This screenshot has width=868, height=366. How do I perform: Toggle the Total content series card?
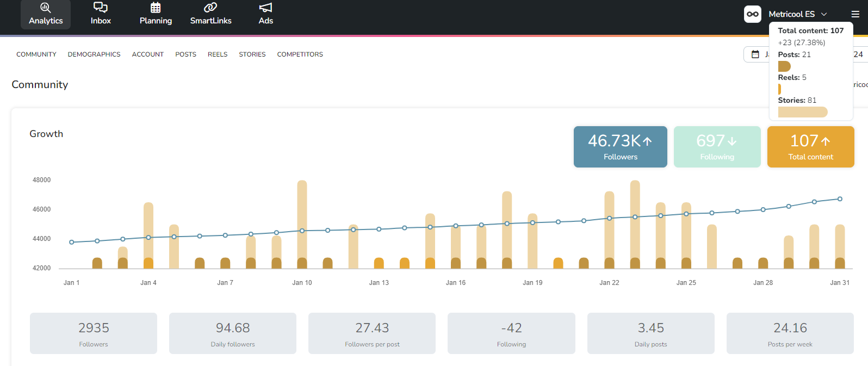coord(810,147)
